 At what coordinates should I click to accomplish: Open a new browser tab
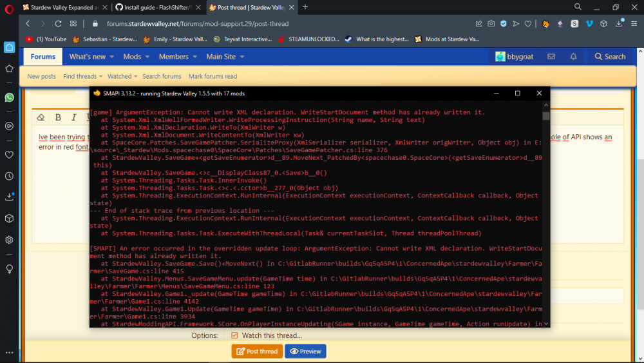point(305,7)
